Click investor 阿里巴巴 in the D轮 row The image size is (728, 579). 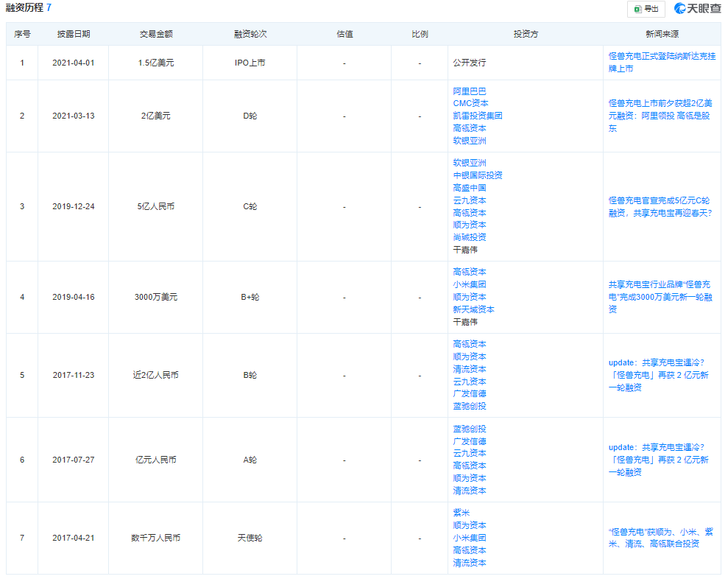(470, 91)
